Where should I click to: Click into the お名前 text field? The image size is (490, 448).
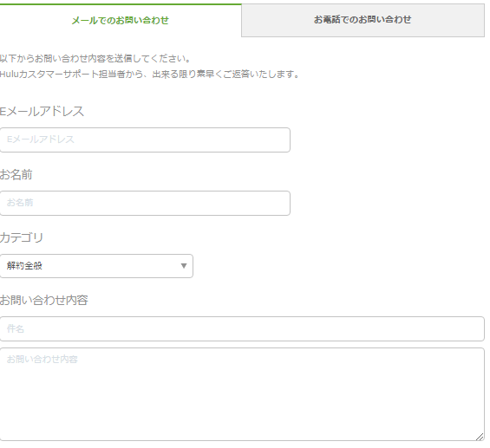coord(145,204)
